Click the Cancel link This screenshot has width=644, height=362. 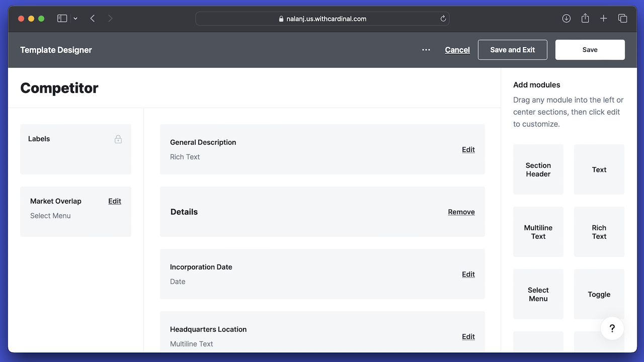(457, 50)
